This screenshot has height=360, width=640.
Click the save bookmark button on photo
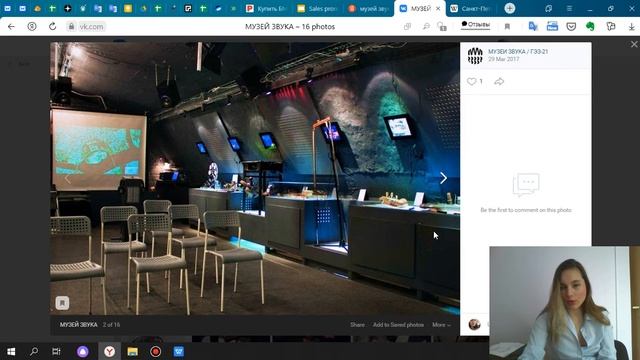62,303
